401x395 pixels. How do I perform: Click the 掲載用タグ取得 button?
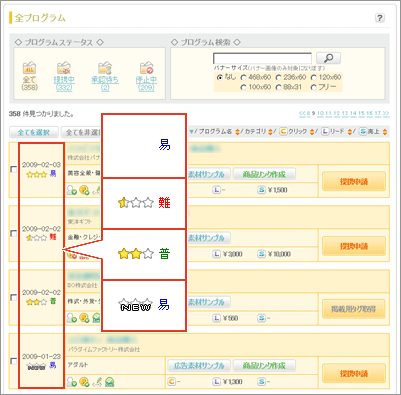(x=354, y=309)
